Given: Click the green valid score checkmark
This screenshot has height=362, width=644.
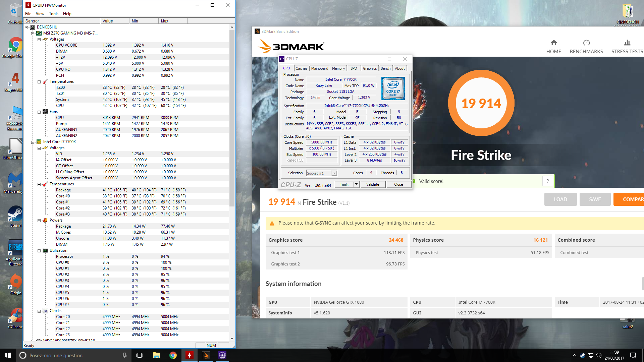Looking at the screenshot, I should pos(414,181).
